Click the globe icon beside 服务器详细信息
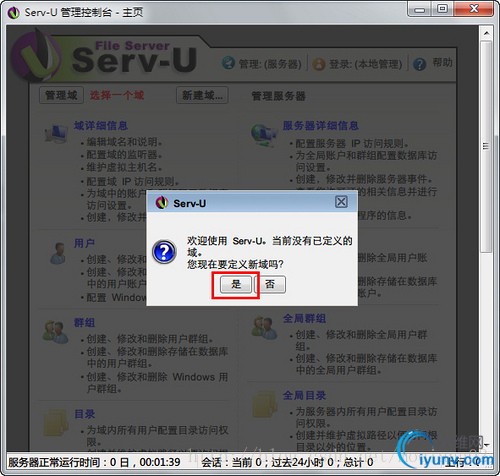 click(x=264, y=135)
